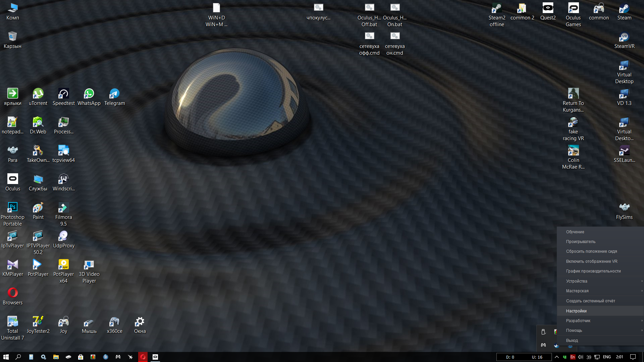Select the IPTVPlayer 50.2 shortcut

(x=38, y=242)
